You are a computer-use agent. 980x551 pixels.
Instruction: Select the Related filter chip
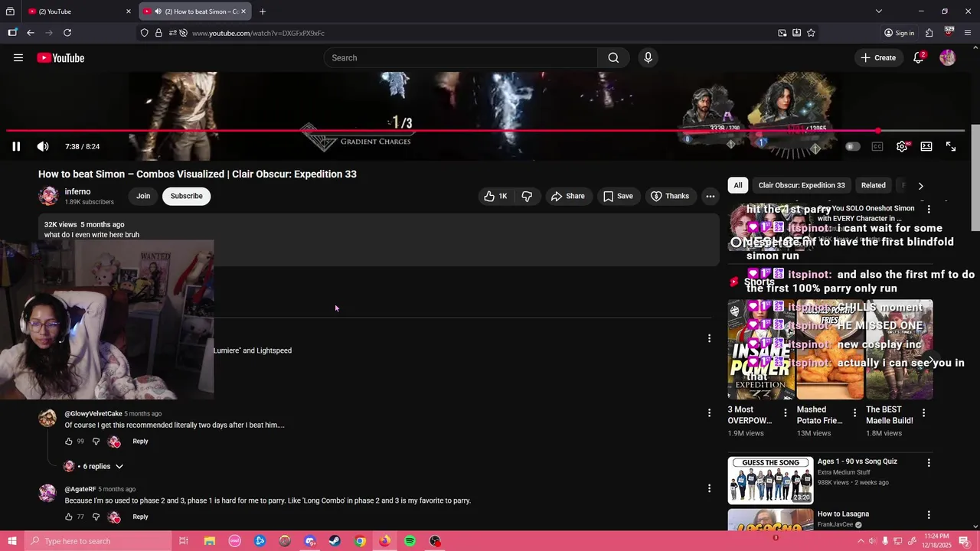873,185
